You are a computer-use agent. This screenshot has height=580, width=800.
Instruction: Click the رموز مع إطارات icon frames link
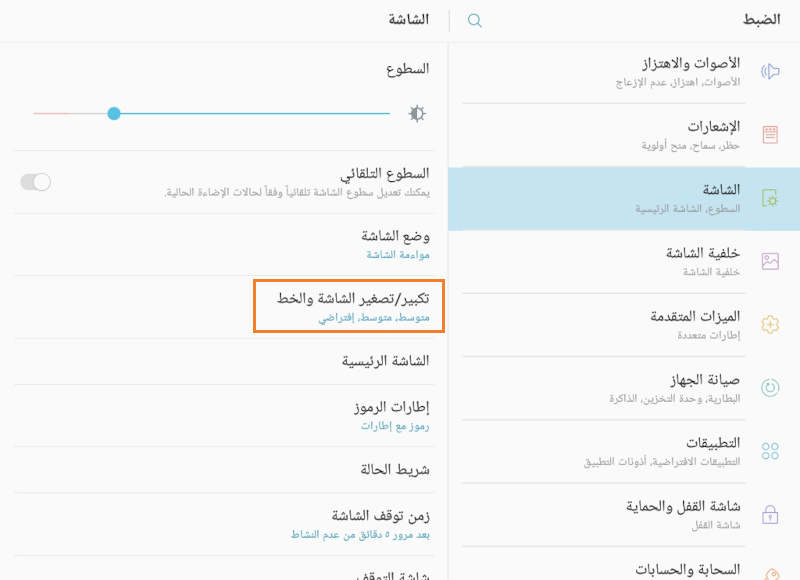pos(399,425)
